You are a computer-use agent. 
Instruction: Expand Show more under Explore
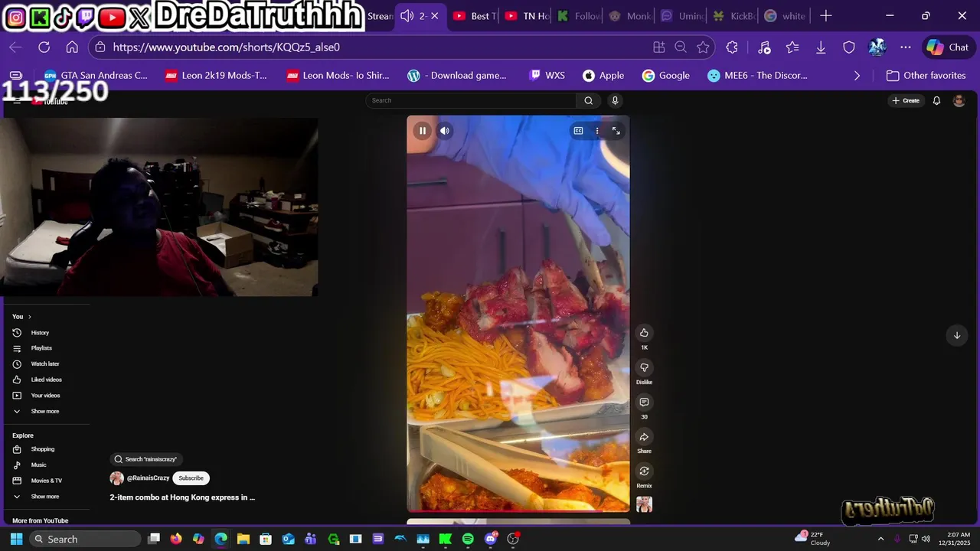pos(46,497)
